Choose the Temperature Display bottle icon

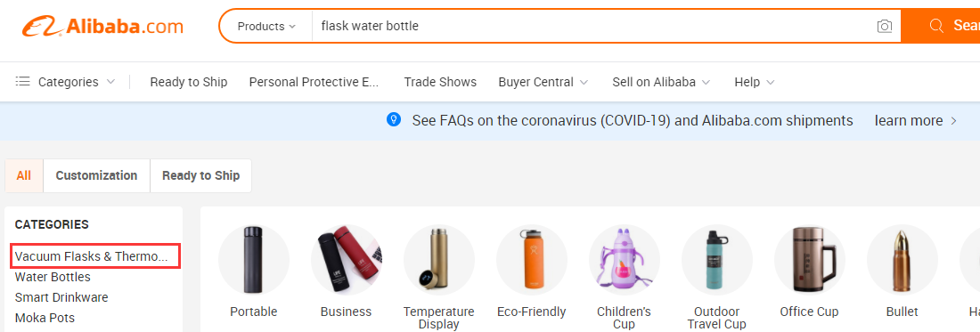click(x=438, y=260)
